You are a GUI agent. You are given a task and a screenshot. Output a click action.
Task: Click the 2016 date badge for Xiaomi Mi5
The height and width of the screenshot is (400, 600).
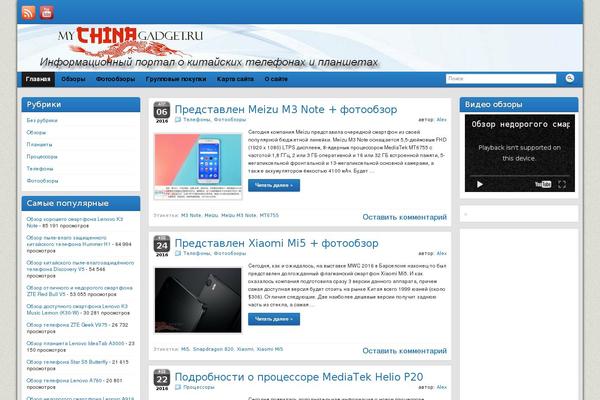click(x=162, y=246)
